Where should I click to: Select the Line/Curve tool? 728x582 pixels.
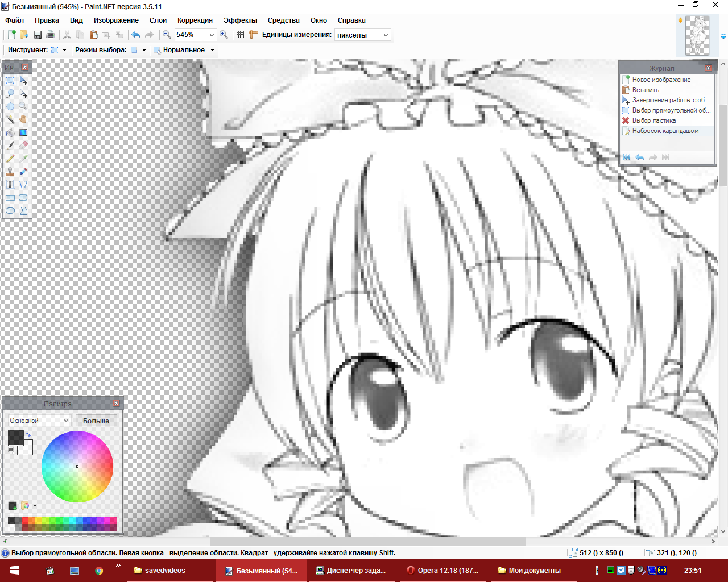[x=23, y=185]
